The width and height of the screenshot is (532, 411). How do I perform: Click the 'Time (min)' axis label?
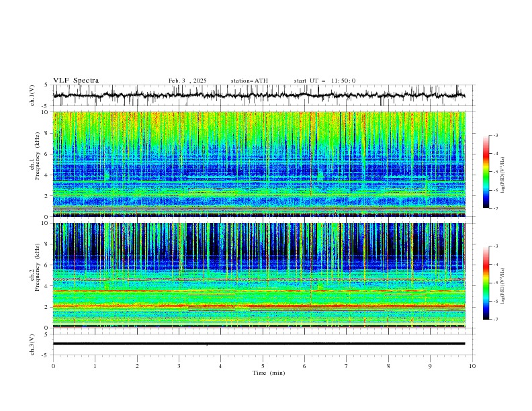tap(269, 373)
